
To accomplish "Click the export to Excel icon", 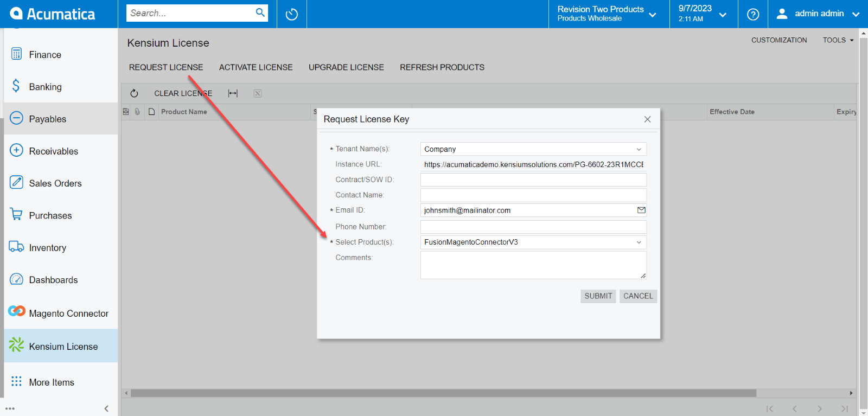I will click(258, 93).
